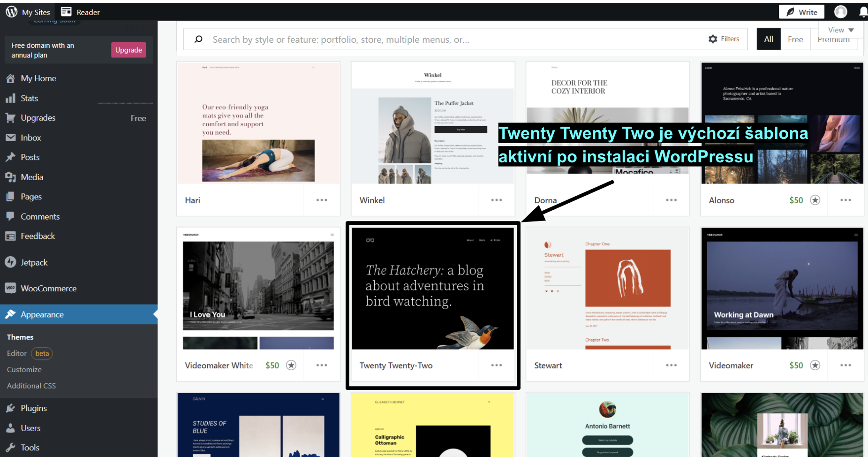Open the user profile avatar
The width and height of the screenshot is (868, 457).
coord(840,12)
